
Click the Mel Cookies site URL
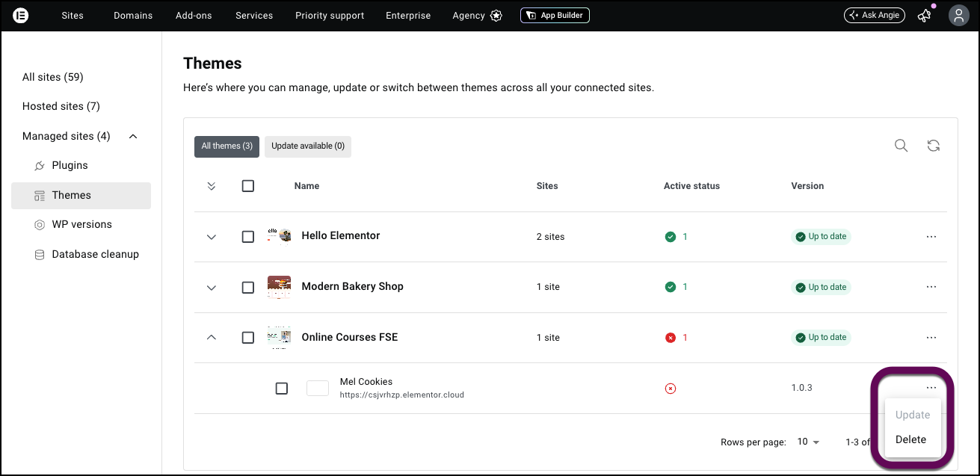coord(401,395)
